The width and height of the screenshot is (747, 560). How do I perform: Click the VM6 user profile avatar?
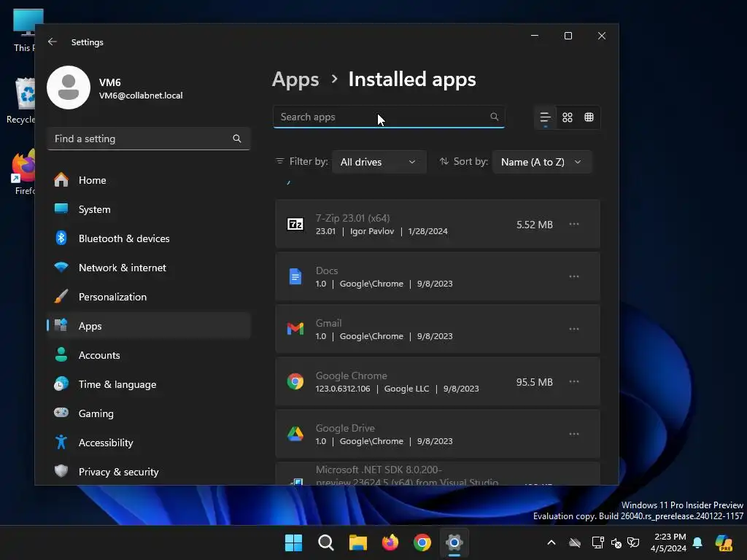point(69,87)
